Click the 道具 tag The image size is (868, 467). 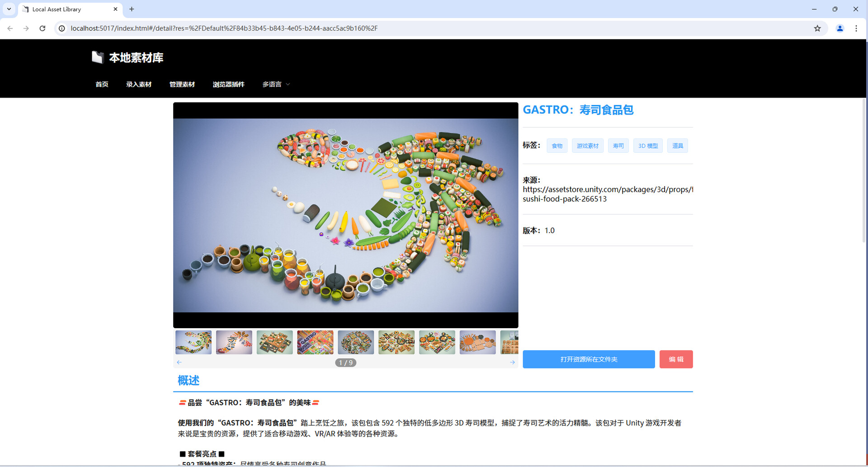coord(678,146)
